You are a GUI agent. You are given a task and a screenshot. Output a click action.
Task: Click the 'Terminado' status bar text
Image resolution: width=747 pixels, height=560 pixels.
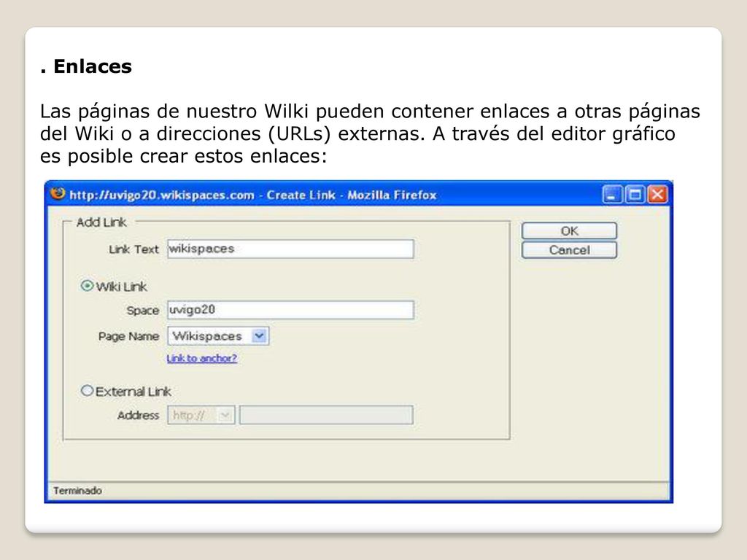[77, 491]
